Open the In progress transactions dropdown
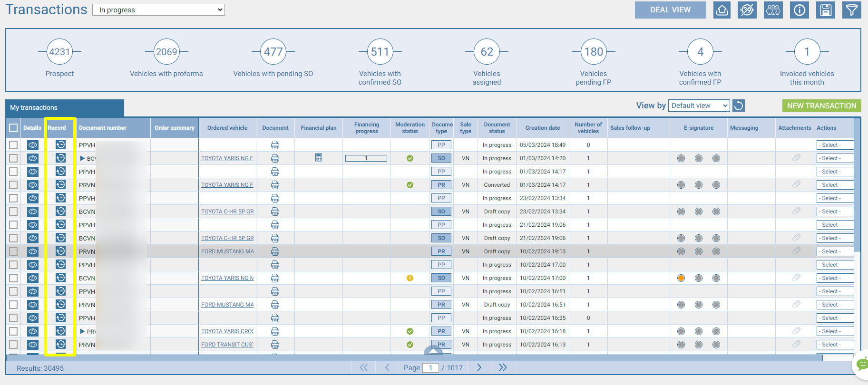868x385 pixels. coord(159,10)
